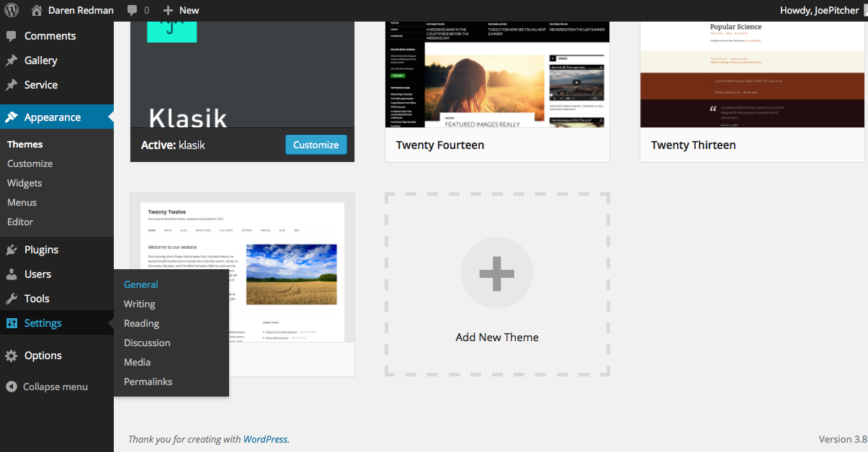Choose Discussion in Settings flyout
This screenshot has width=868, height=452.
(x=147, y=343)
